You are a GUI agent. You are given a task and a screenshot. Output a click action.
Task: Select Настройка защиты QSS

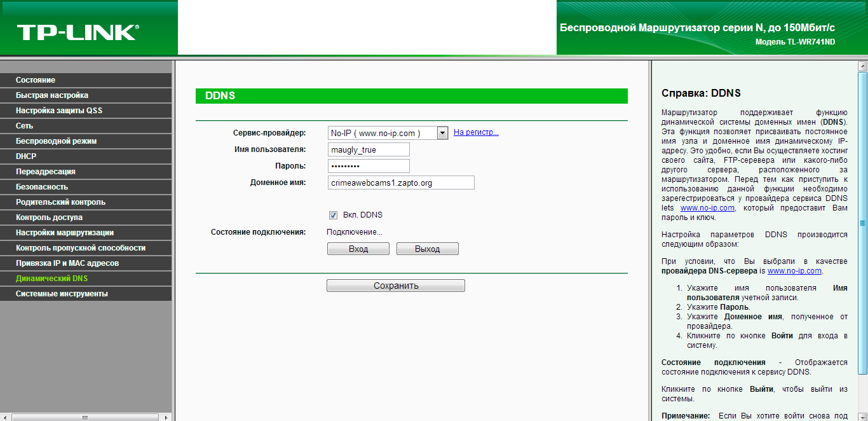pos(86,111)
